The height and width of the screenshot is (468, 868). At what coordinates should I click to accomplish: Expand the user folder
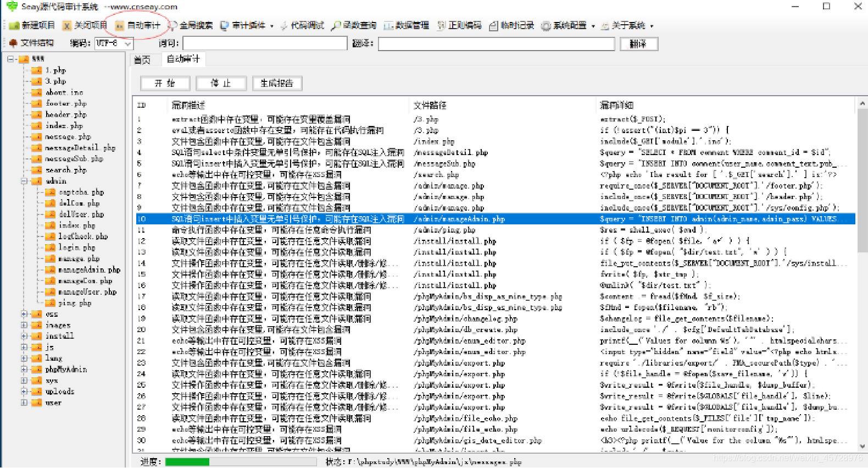point(24,403)
